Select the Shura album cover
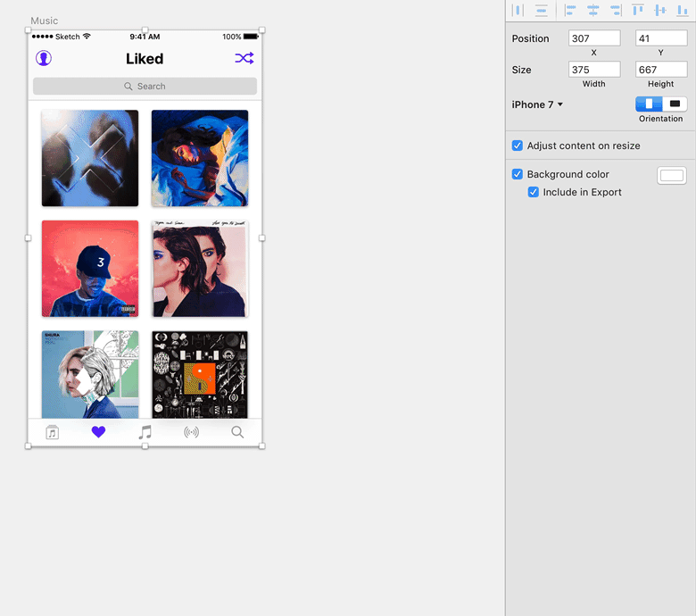This screenshot has width=696, height=616. (90, 374)
